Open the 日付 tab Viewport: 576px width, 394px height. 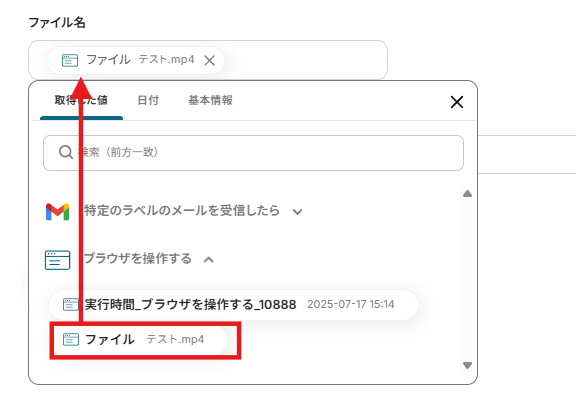click(148, 100)
